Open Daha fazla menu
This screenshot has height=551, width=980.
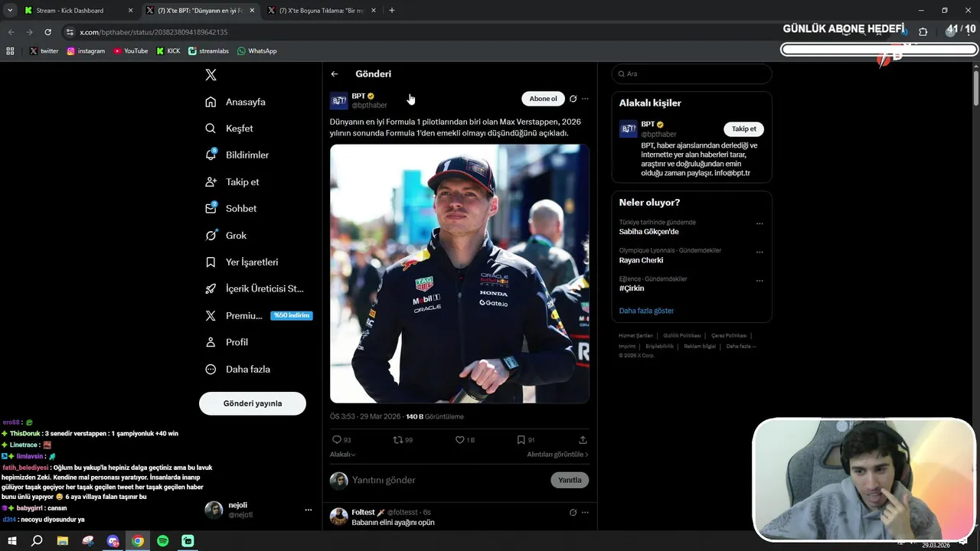coord(237,369)
